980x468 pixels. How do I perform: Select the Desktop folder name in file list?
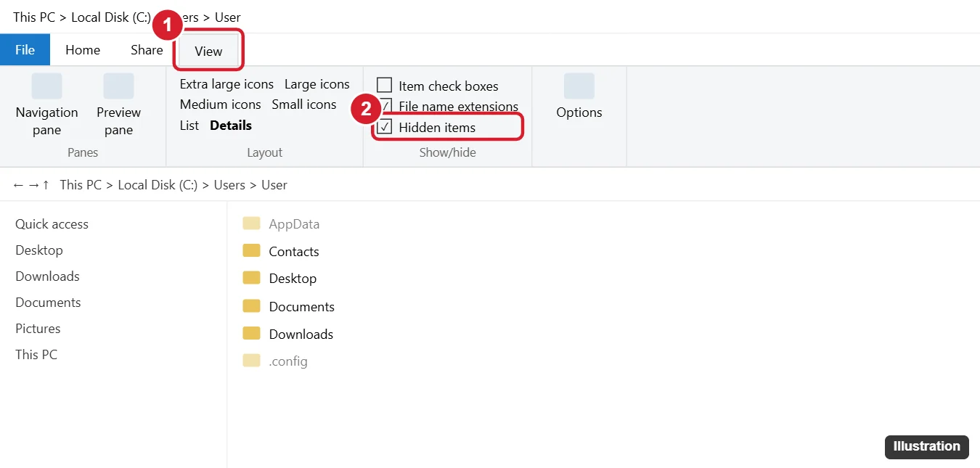click(293, 279)
